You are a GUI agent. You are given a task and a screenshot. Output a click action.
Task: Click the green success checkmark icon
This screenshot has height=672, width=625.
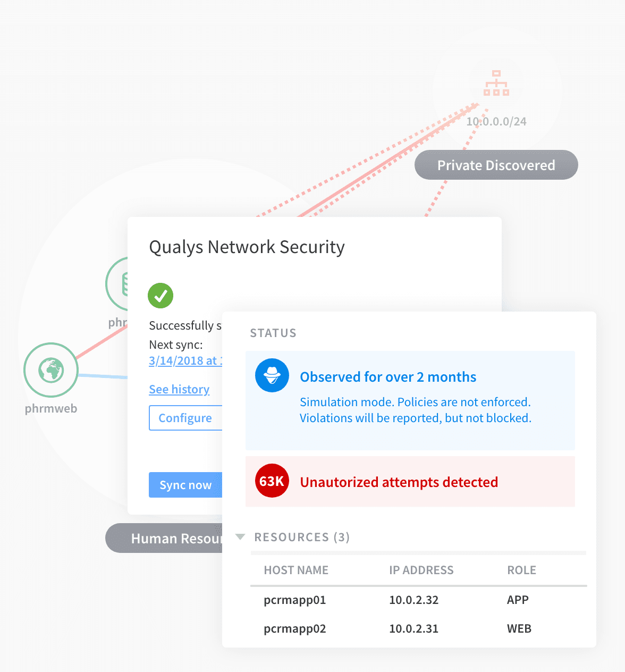pos(161,295)
